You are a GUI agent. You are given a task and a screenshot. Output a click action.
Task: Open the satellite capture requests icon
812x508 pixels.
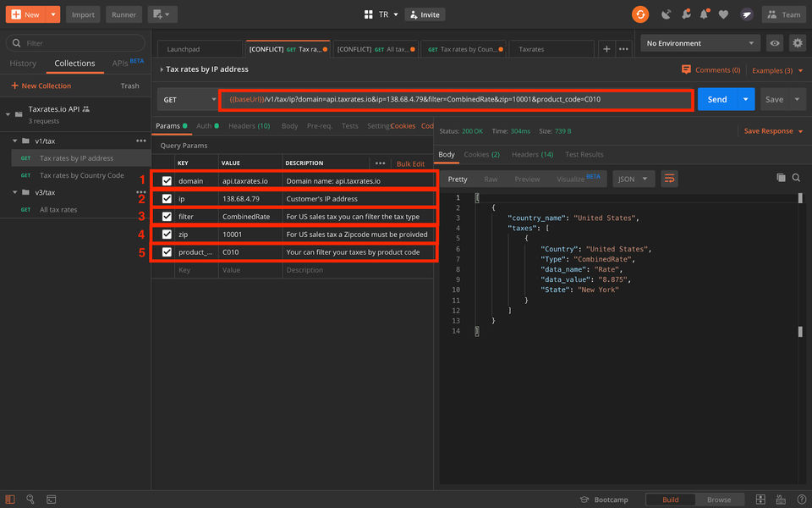coord(666,14)
